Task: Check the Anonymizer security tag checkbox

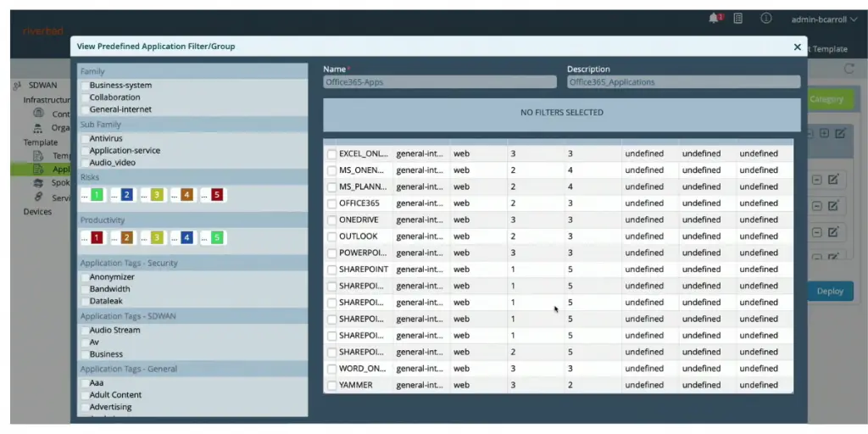Action: click(84, 277)
